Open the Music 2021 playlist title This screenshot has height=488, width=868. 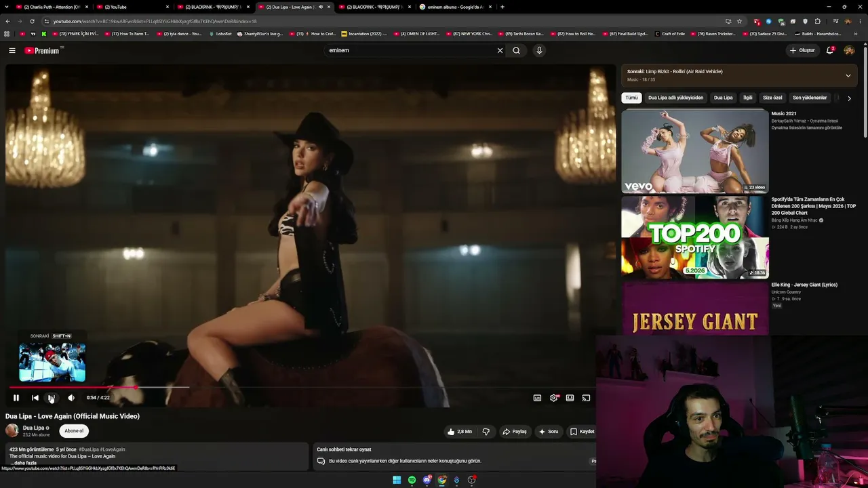pos(784,114)
